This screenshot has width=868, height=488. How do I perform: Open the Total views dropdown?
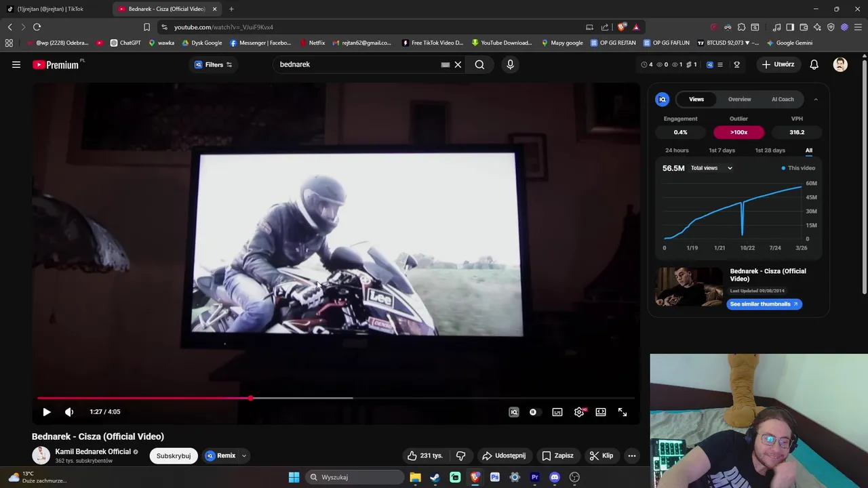pos(711,168)
